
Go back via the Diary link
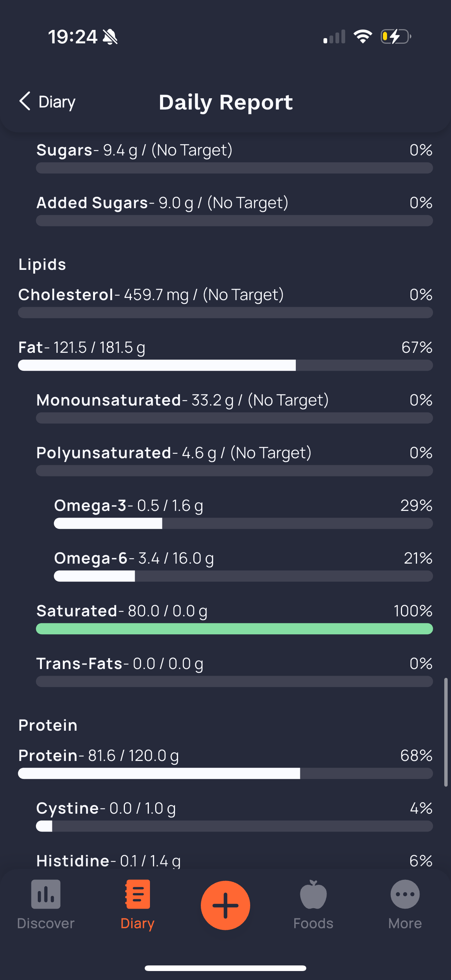coord(57,102)
